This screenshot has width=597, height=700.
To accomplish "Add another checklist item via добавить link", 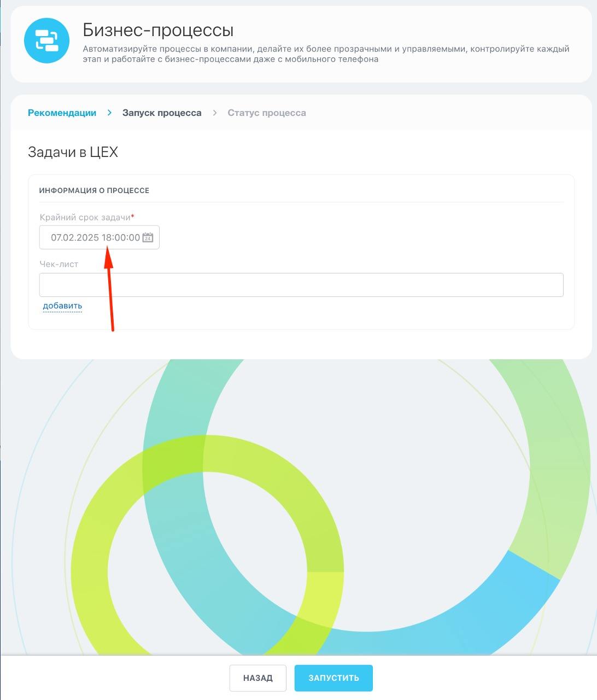I will [x=62, y=306].
